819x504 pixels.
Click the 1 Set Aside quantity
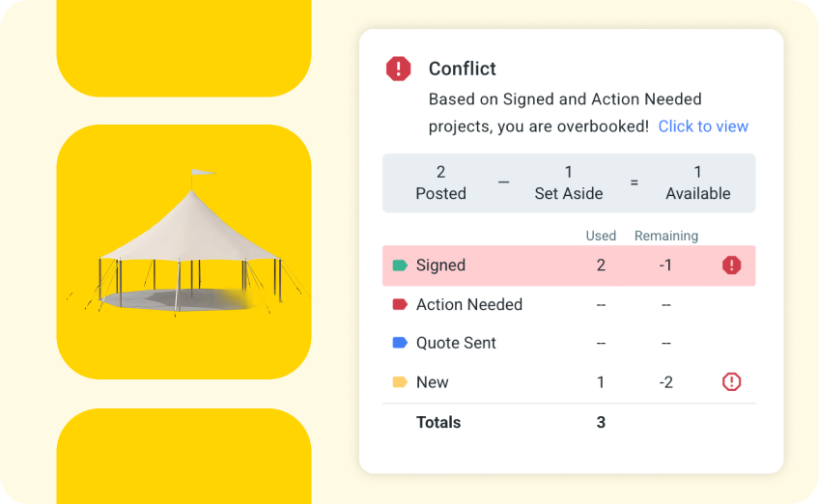[x=569, y=182]
